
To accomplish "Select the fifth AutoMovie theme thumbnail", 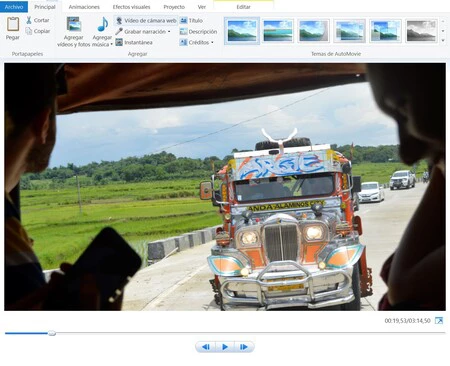I will pyautogui.click(x=385, y=31).
